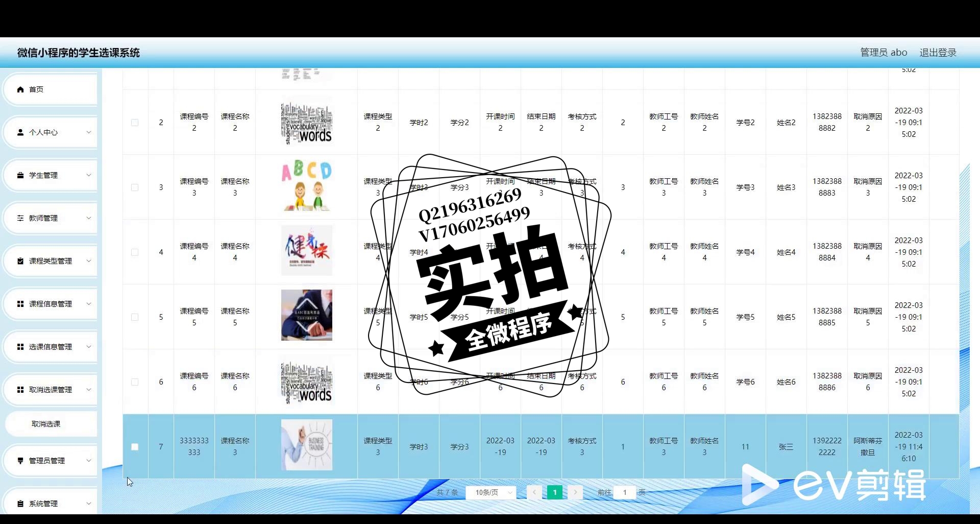Open 学生管理 menu label
This screenshot has width=980, height=524.
point(43,175)
